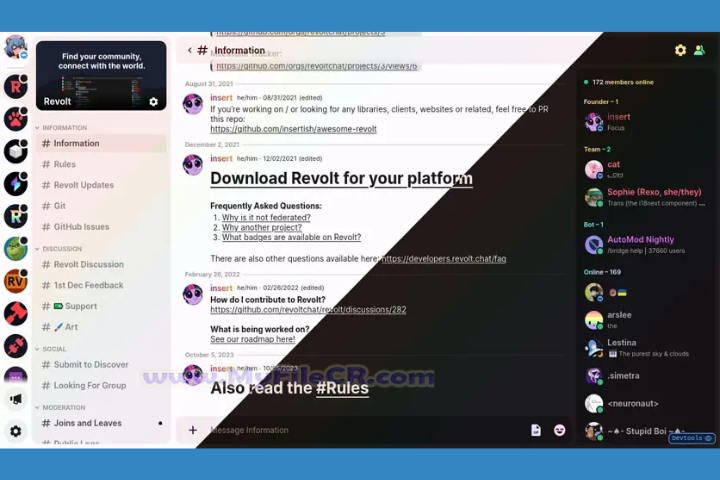
Task: Open the GitHub Issues channel
Action: tap(101, 226)
